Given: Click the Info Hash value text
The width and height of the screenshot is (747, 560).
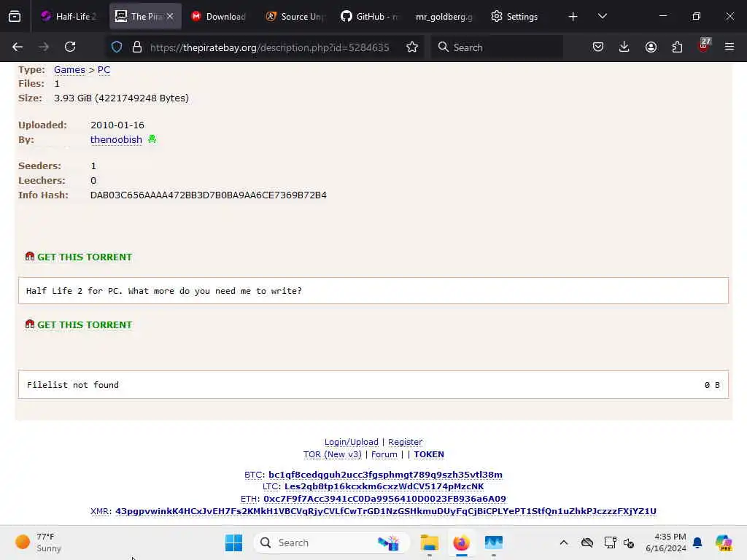Looking at the screenshot, I should pyautogui.click(x=208, y=195).
